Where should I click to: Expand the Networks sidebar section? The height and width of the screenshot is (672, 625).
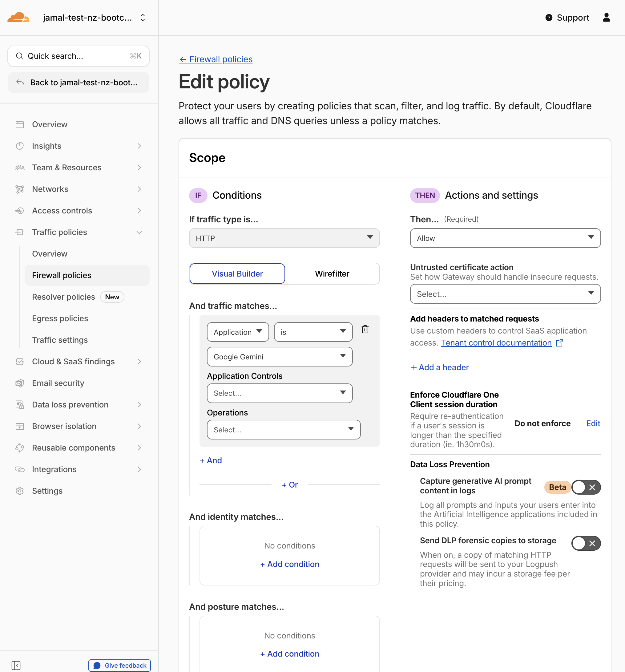tap(79, 189)
